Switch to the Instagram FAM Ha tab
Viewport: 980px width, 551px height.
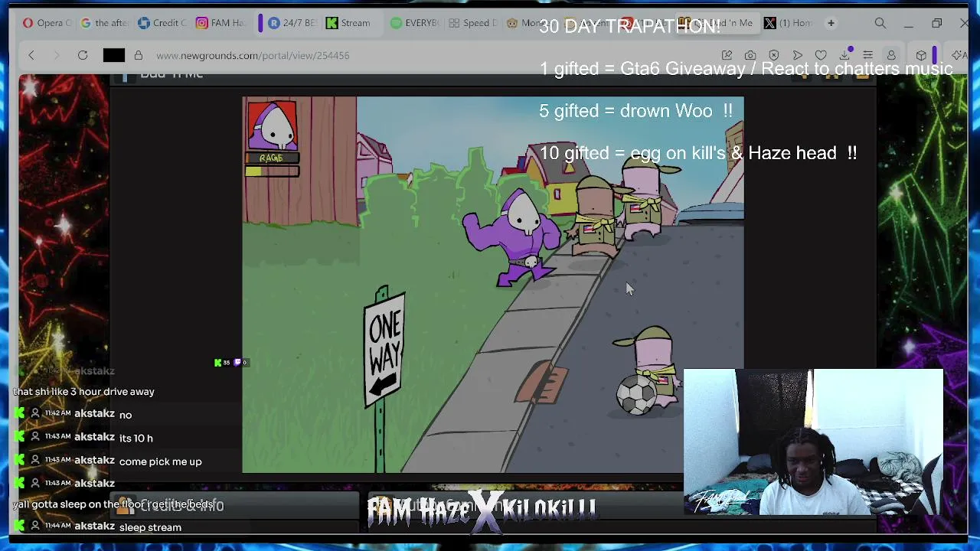tap(220, 23)
